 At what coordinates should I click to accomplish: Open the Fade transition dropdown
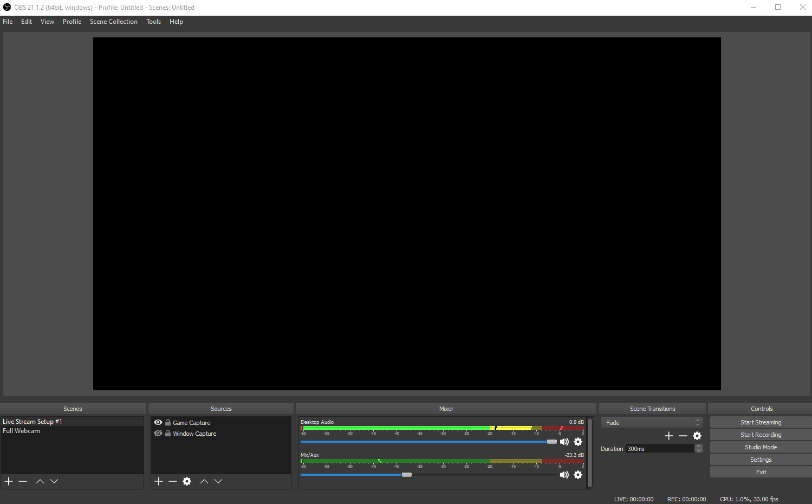[x=652, y=422]
